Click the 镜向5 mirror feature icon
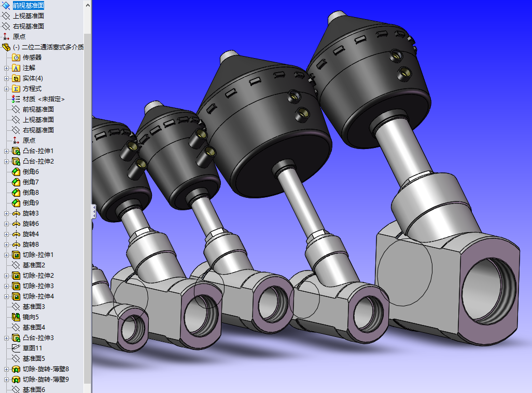The height and width of the screenshot is (393, 532). click(x=16, y=317)
